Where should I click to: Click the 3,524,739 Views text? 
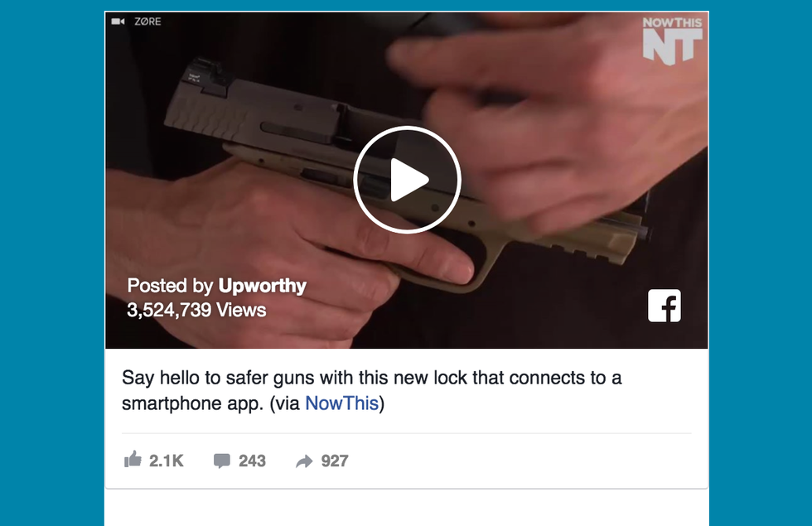pos(196,310)
